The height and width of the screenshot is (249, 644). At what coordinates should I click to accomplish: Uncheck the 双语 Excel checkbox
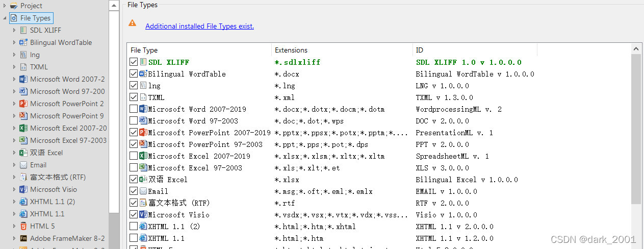[134, 180]
